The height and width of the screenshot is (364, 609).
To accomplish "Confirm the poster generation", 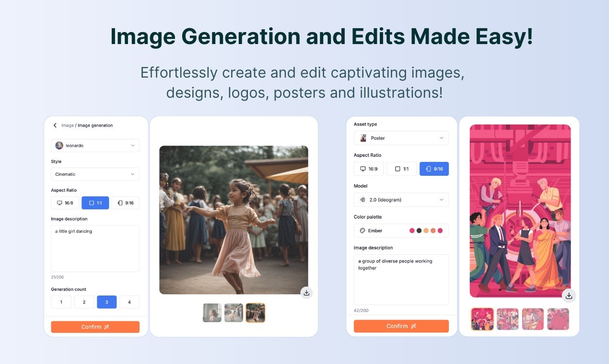I will pyautogui.click(x=401, y=326).
